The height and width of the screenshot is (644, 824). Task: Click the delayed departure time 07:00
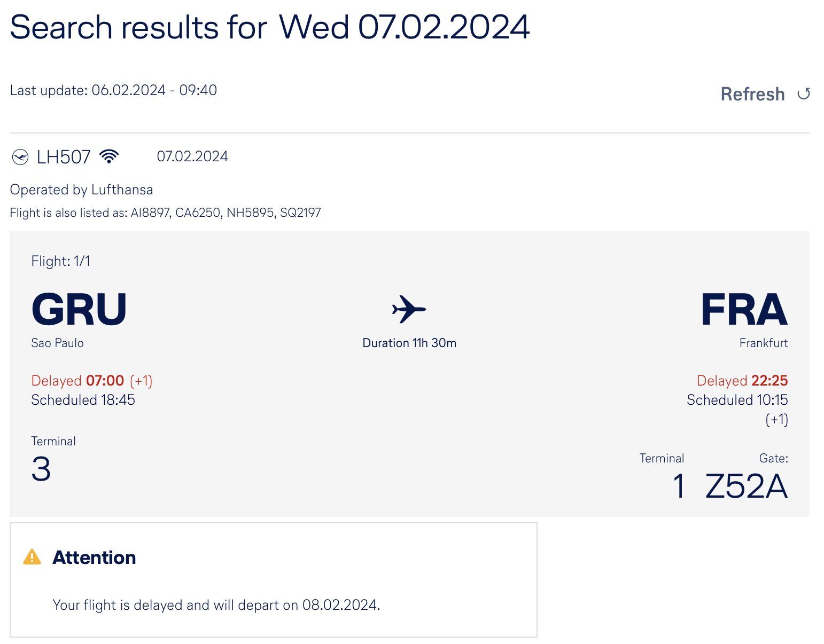(105, 381)
